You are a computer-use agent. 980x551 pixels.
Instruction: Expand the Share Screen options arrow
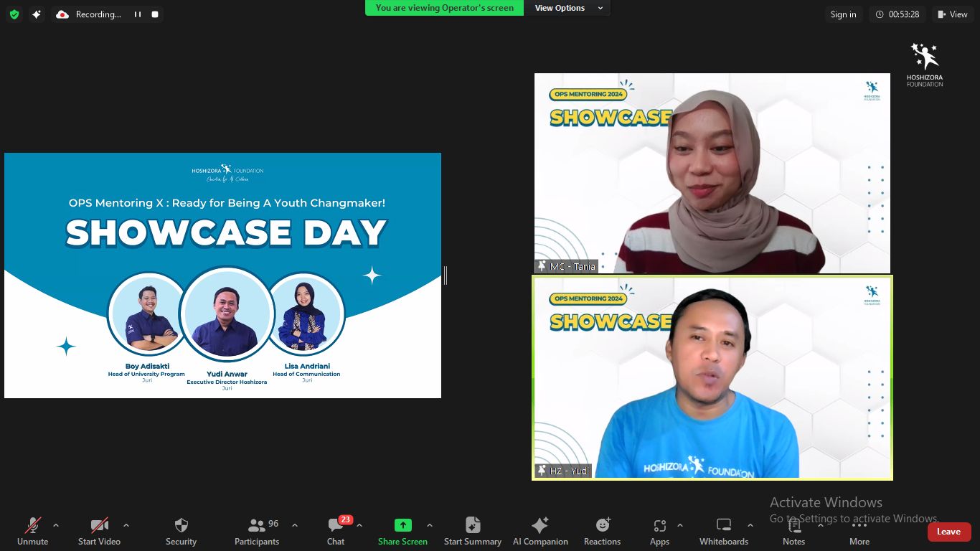click(x=430, y=525)
